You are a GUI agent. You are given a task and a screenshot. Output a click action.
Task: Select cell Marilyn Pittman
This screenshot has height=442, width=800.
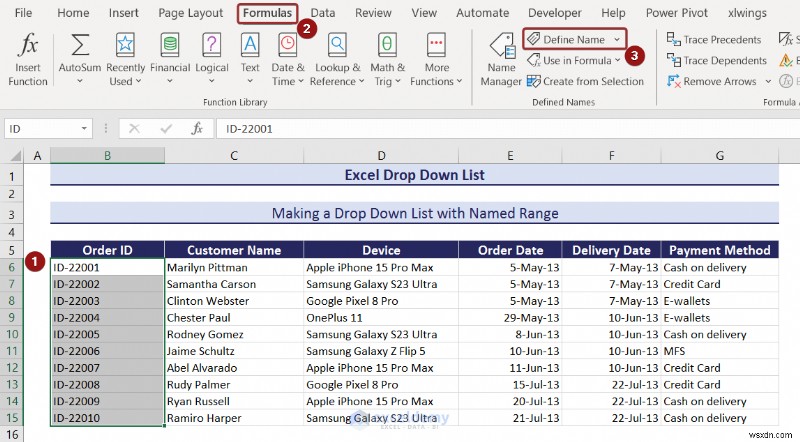tap(234, 267)
